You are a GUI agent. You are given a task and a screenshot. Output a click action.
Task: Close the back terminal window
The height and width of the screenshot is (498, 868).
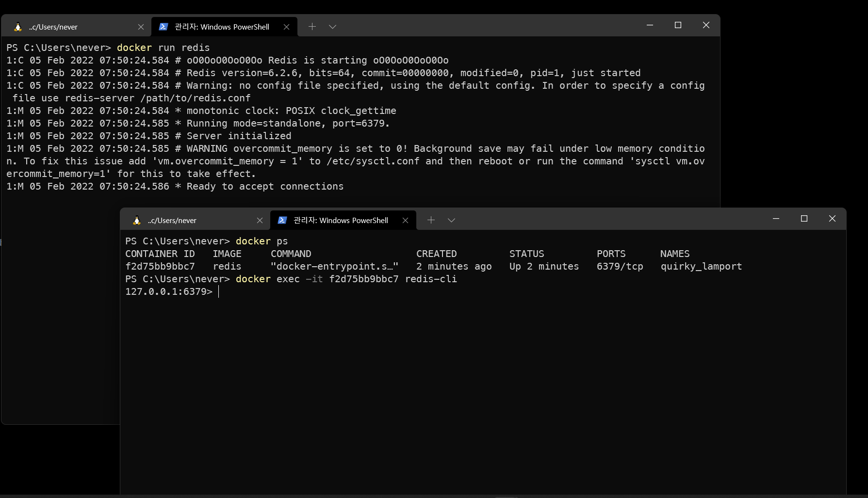pos(706,25)
